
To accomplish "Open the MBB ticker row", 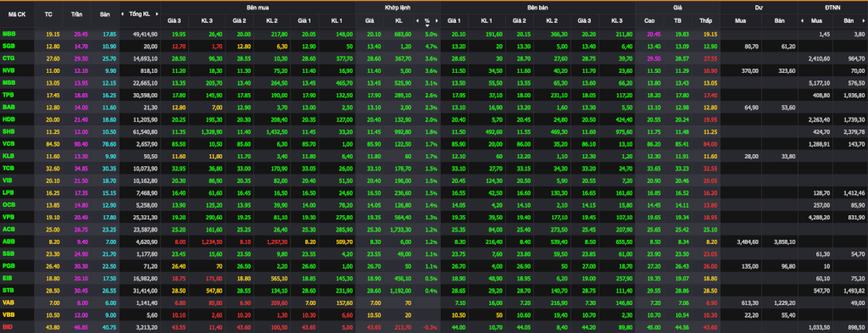I will coord(434,34).
